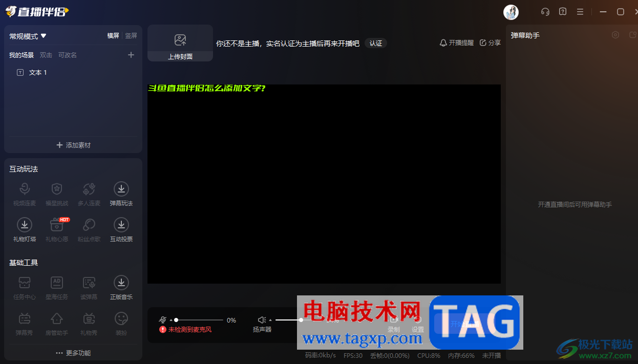Select the 我的场景 scene tab
Screen dimensions: 638x364
pos(22,55)
